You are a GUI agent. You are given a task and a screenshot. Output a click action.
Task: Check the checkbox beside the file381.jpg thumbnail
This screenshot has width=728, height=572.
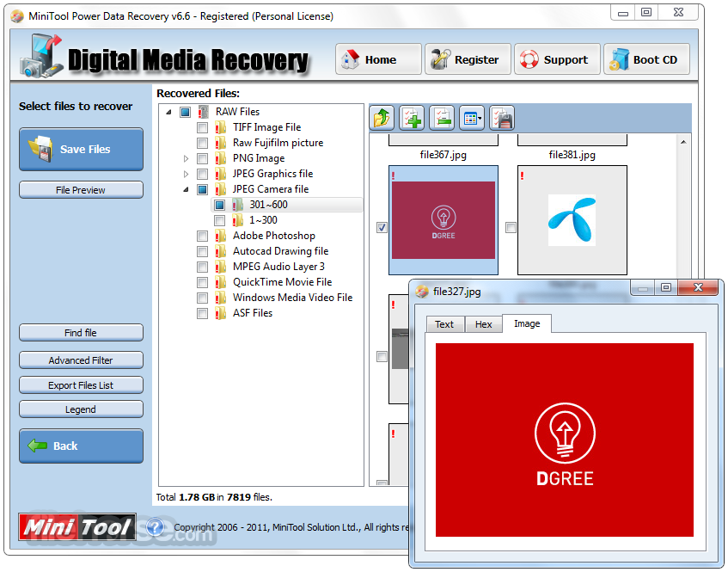click(x=511, y=227)
